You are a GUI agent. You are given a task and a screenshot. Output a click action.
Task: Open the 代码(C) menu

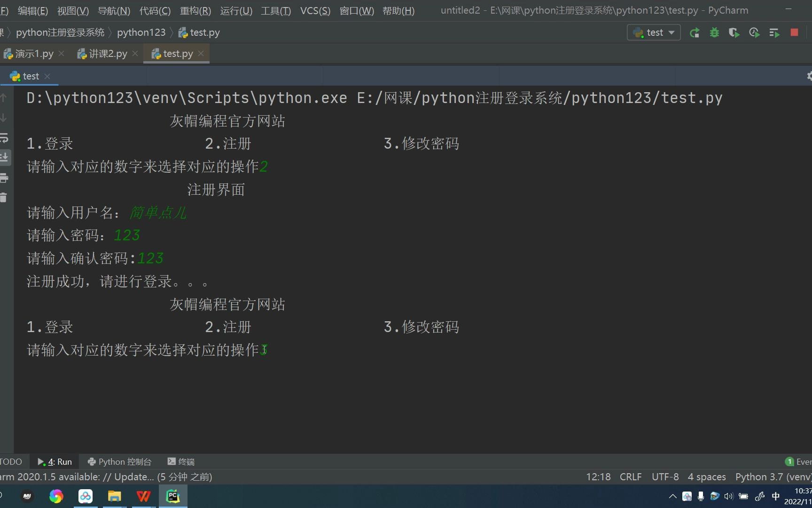click(155, 10)
